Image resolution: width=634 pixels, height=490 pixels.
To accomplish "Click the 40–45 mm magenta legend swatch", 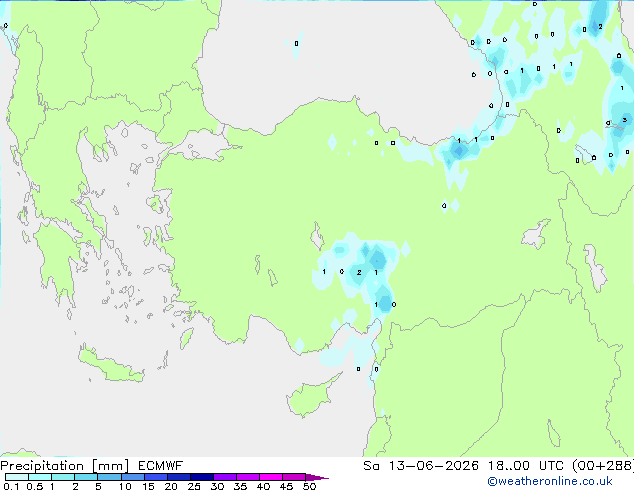I will (x=271, y=477).
